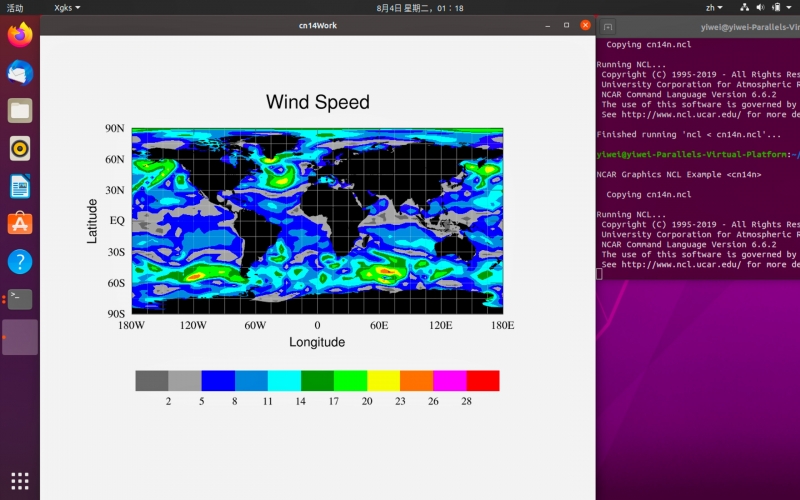Open the network status icon
Viewport: 800px width, 500px height.
(x=742, y=7)
